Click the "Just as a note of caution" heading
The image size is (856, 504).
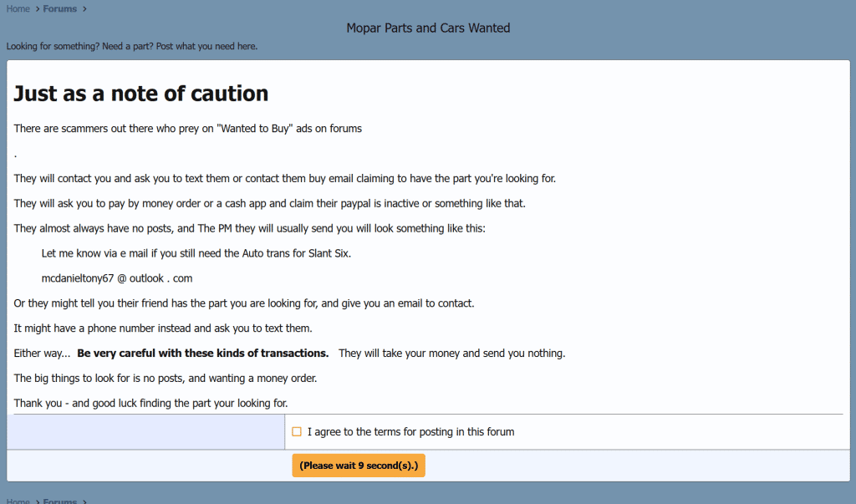click(x=141, y=94)
